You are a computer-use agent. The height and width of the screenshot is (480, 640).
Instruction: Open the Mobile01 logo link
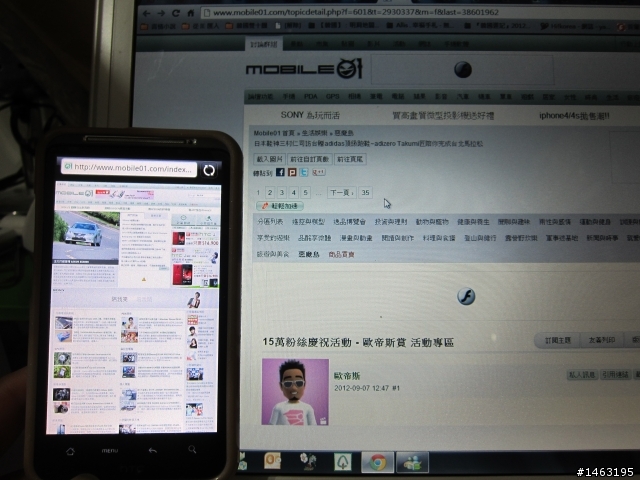point(304,69)
